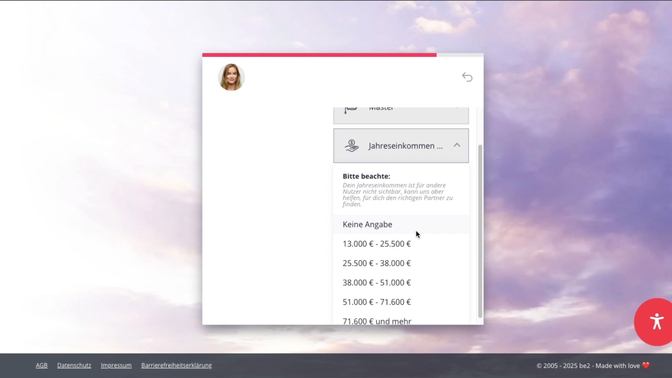Open the Datenschutz footer link
The width and height of the screenshot is (672, 378).
click(x=74, y=366)
